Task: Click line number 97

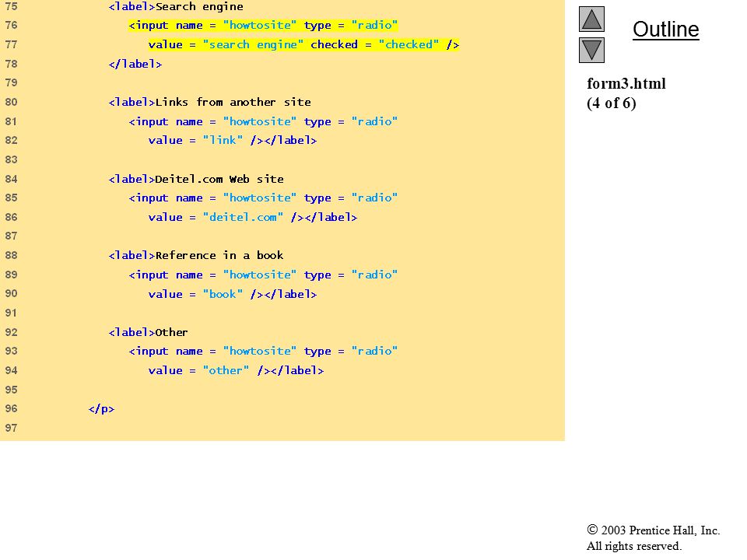Action: (11, 428)
